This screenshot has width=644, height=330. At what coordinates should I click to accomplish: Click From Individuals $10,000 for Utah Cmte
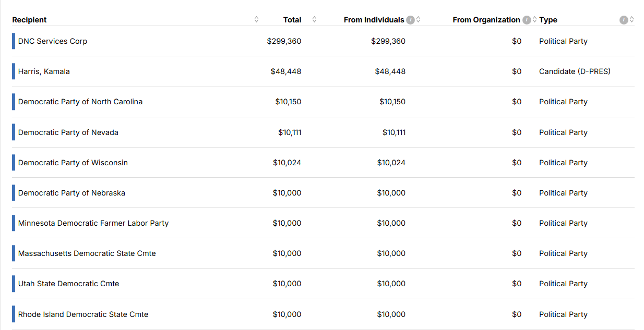pyautogui.click(x=391, y=284)
